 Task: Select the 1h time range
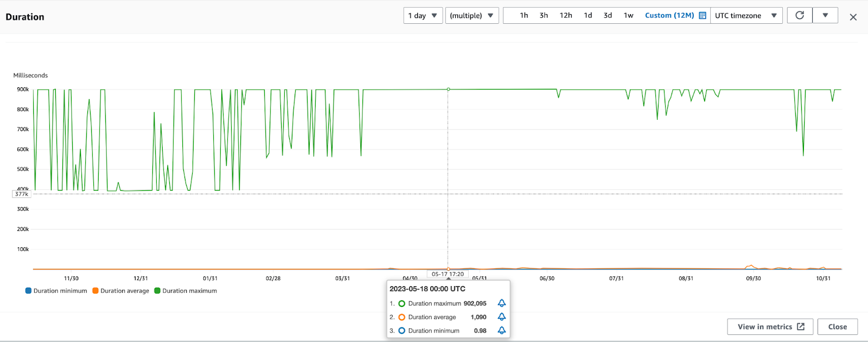pos(524,15)
